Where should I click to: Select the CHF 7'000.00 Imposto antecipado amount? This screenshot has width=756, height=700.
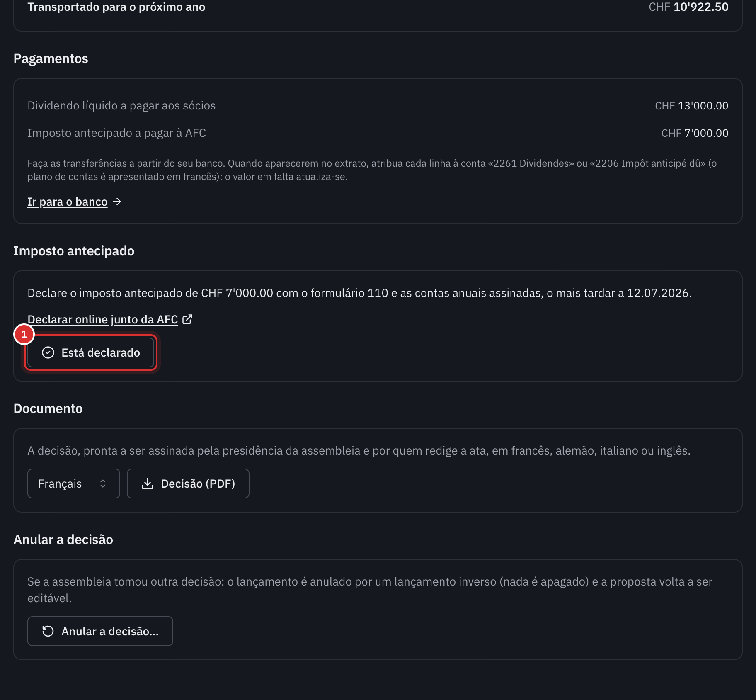click(x=695, y=133)
